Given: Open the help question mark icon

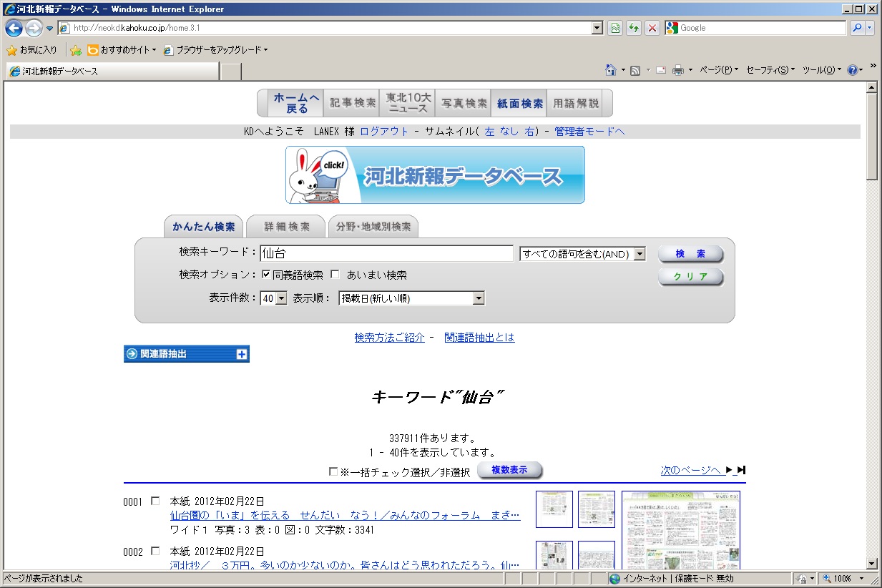Looking at the screenshot, I should click(852, 70).
